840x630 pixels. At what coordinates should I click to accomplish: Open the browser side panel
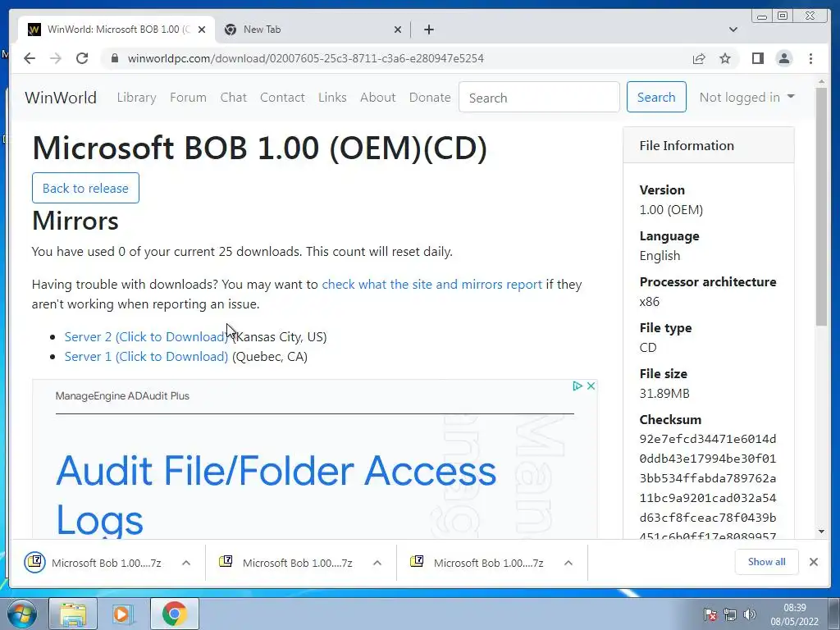(x=757, y=58)
